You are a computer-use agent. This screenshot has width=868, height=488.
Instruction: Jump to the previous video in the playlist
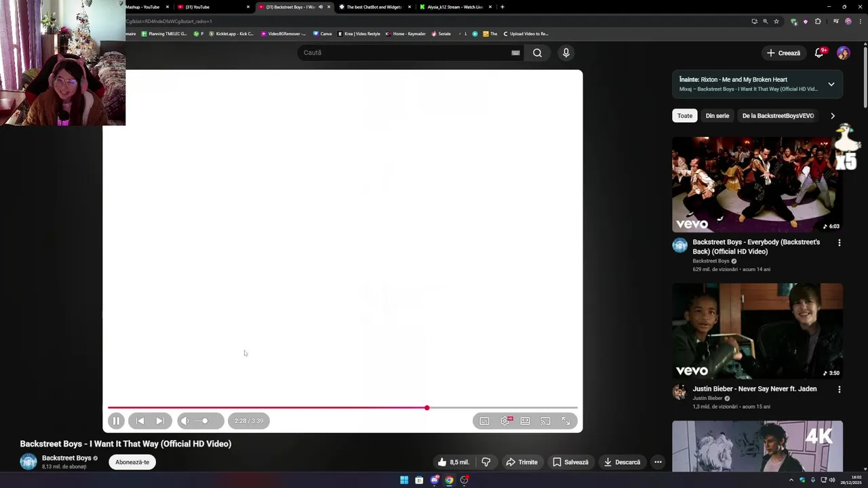tap(140, 421)
